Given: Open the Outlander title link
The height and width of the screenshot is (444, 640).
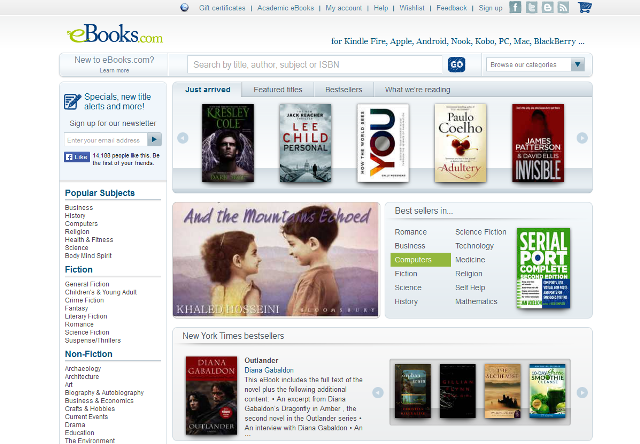Looking at the screenshot, I should coord(261,360).
